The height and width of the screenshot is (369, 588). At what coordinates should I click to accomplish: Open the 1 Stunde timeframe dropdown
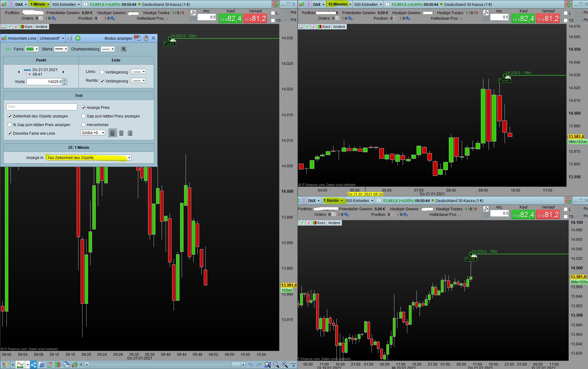[333, 200]
